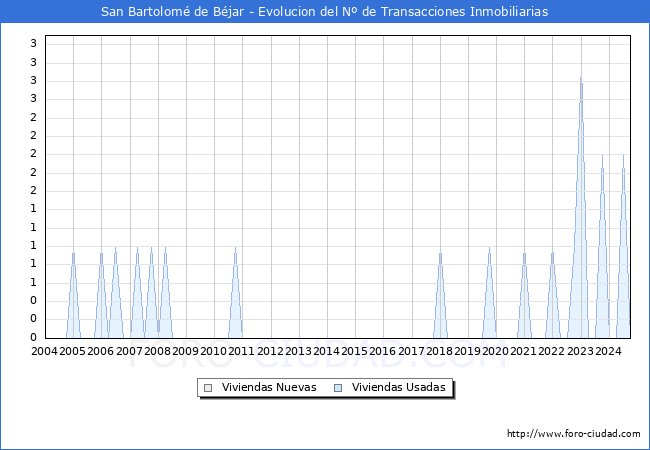Click the 2004 x-axis label
The height and width of the screenshot is (450, 650).
point(44,351)
